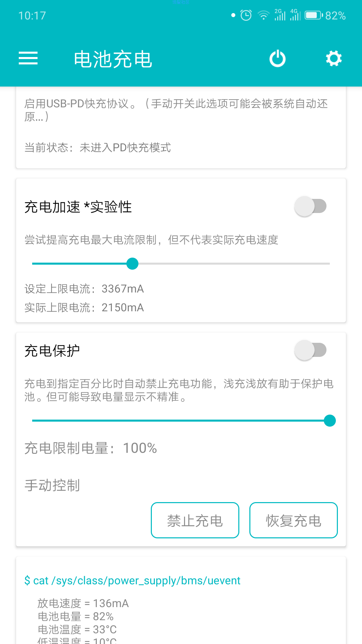
Task: Click the 禁止充电 button
Action: tap(195, 520)
